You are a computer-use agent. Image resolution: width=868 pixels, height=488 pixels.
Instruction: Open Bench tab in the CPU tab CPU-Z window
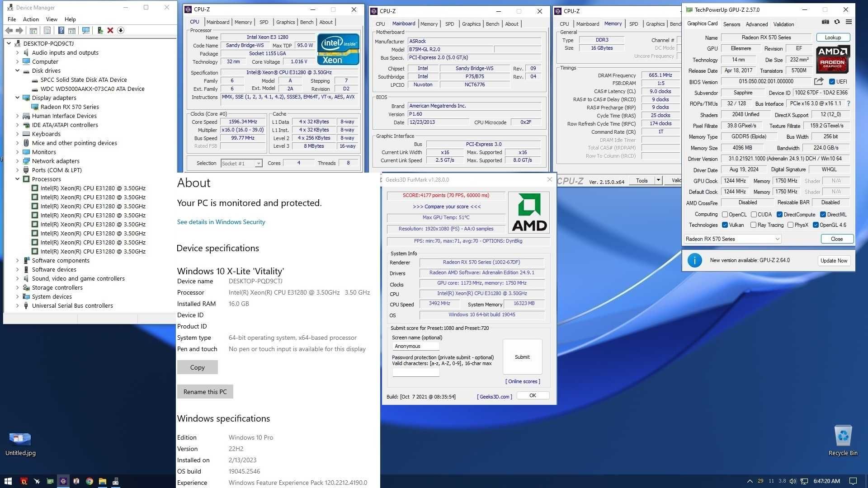click(307, 22)
